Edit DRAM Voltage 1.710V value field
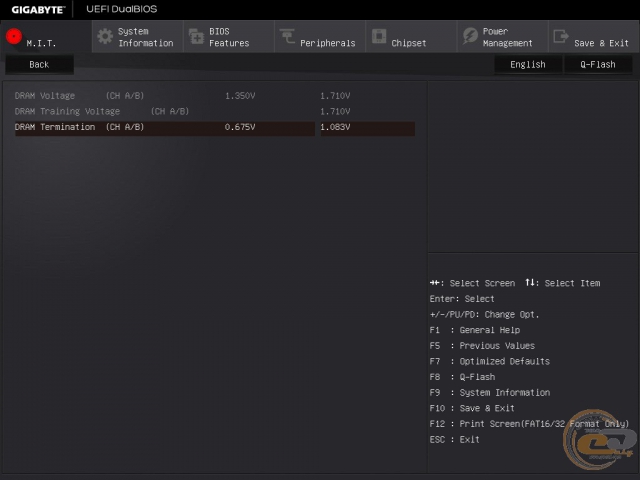 point(367,96)
